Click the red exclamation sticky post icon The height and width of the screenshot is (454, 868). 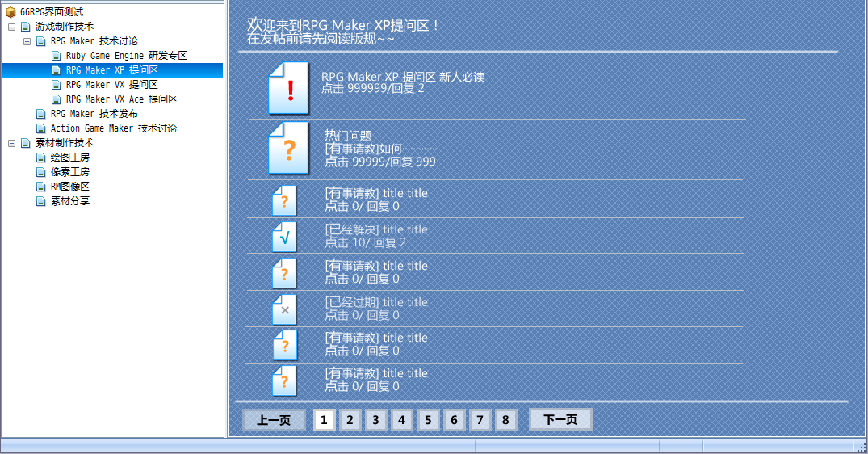pos(288,88)
